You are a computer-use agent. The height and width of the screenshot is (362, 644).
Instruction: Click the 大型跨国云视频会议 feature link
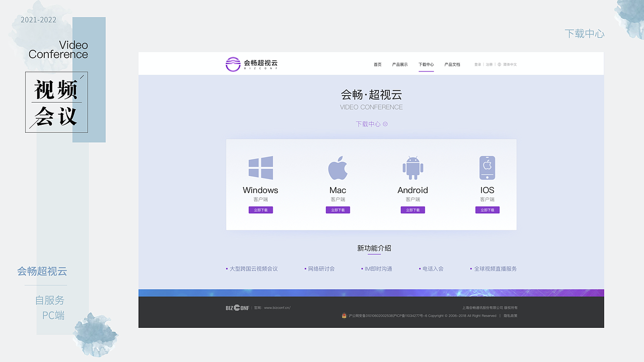[x=254, y=269]
